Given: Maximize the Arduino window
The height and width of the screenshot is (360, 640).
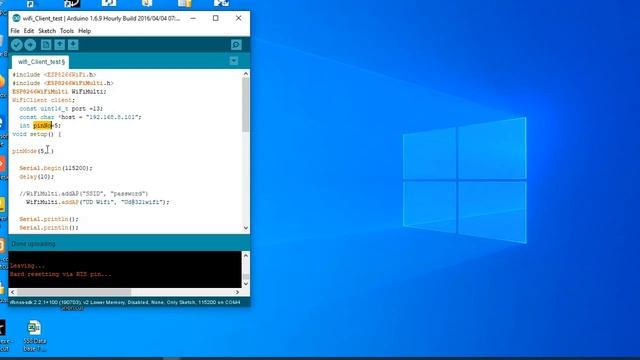Looking at the screenshot, I should tap(216, 18).
